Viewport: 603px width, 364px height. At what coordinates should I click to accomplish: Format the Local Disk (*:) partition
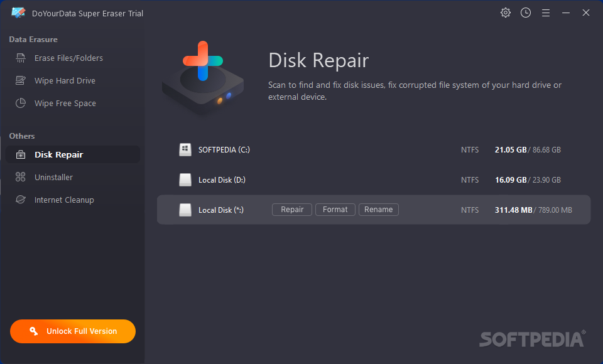coord(335,210)
